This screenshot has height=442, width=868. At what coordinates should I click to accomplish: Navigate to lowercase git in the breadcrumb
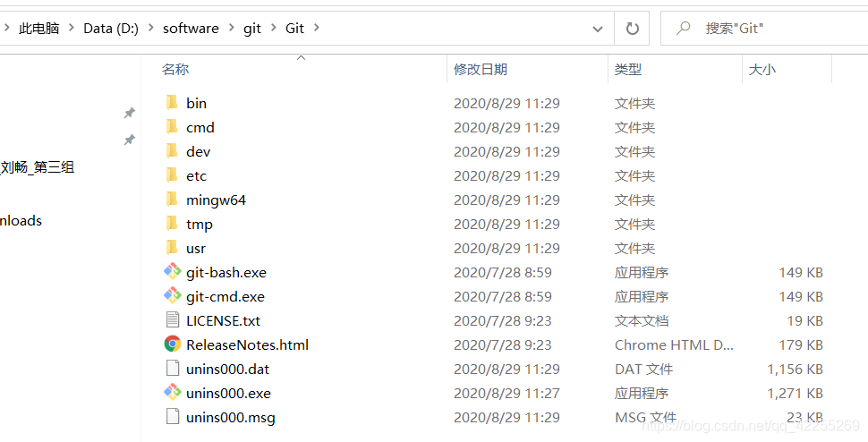251,29
